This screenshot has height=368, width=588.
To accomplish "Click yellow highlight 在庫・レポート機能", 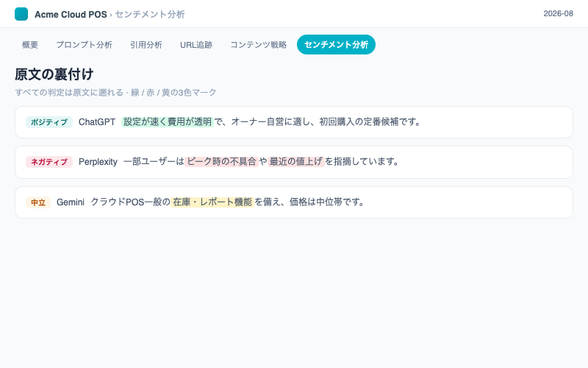I will point(212,202).
